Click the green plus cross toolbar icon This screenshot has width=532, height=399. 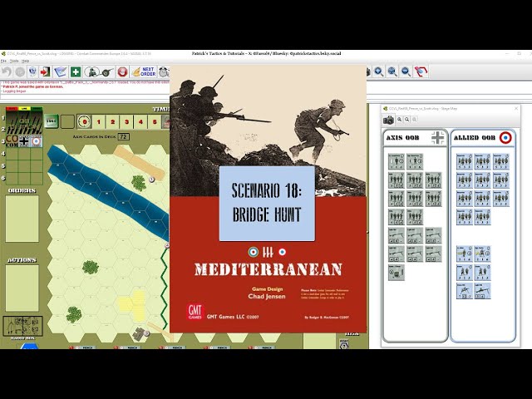[x=76, y=71]
